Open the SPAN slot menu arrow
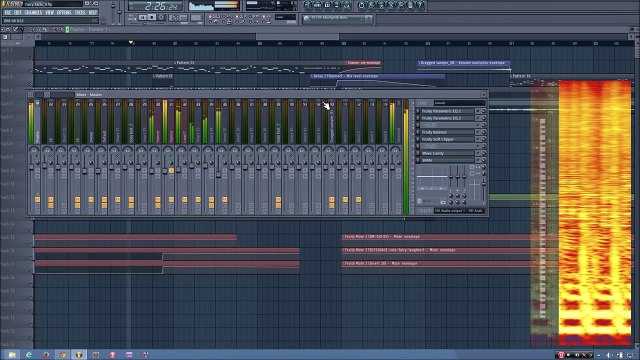The image size is (640, 360). point(478,160)
